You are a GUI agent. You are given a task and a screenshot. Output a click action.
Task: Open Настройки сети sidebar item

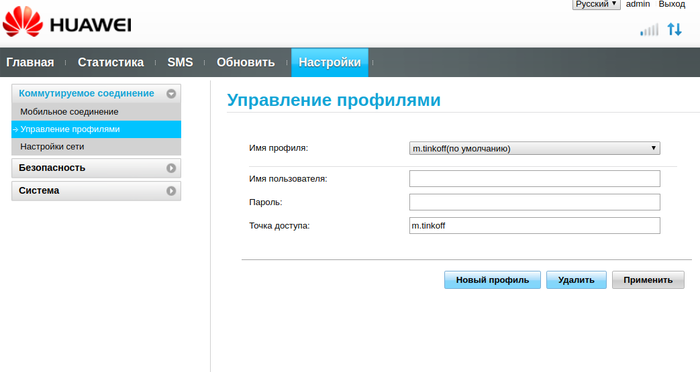[96, 146]
